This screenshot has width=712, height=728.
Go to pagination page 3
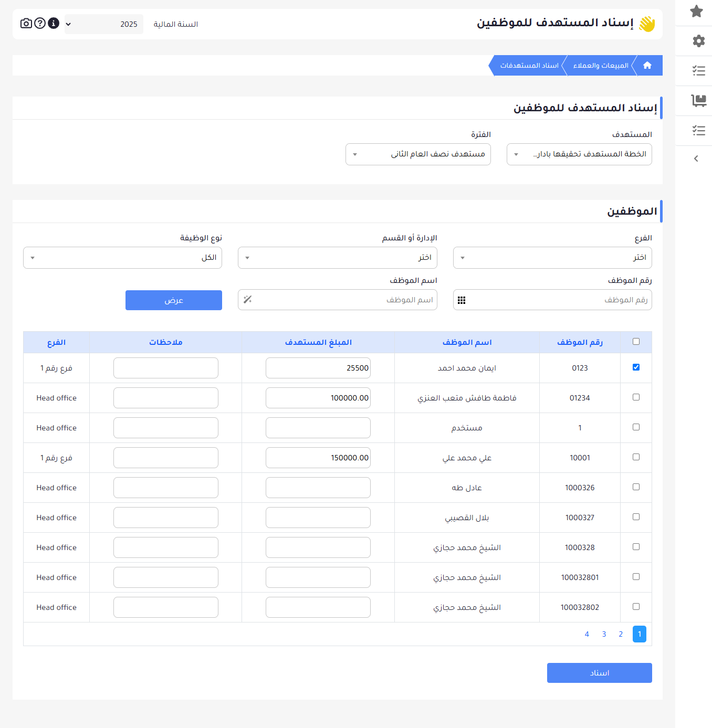604,634
